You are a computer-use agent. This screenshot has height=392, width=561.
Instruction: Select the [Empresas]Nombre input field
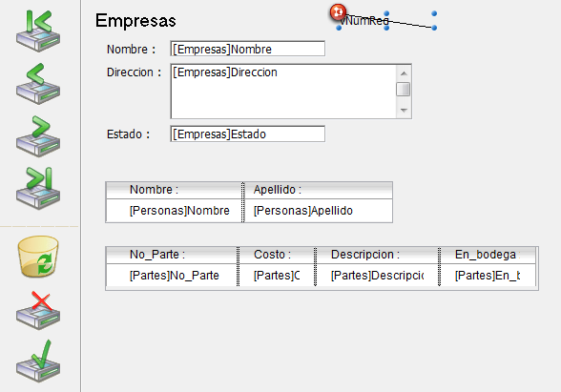[248, 49]
